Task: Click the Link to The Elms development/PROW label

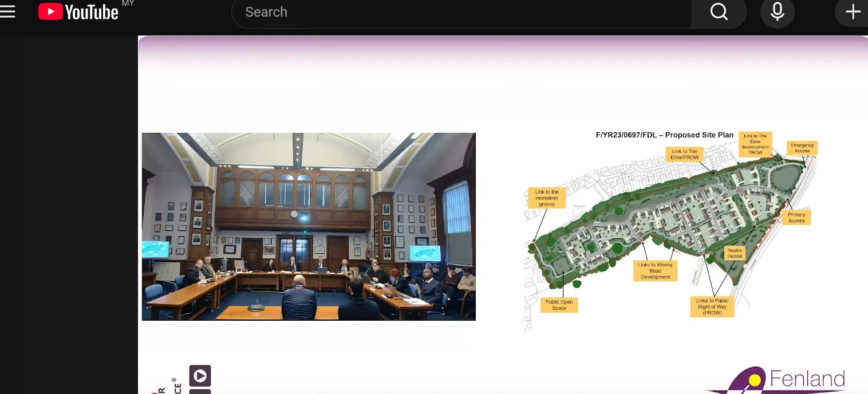Action: [x=755, y=144]
